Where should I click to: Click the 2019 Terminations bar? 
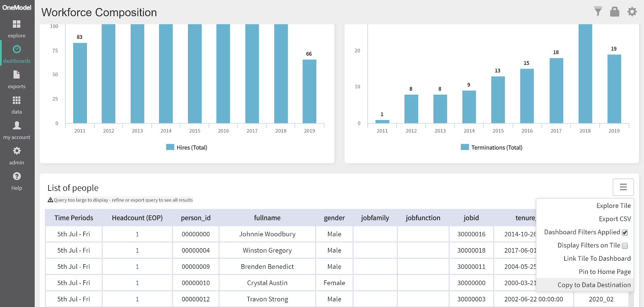tap(614, 89)
